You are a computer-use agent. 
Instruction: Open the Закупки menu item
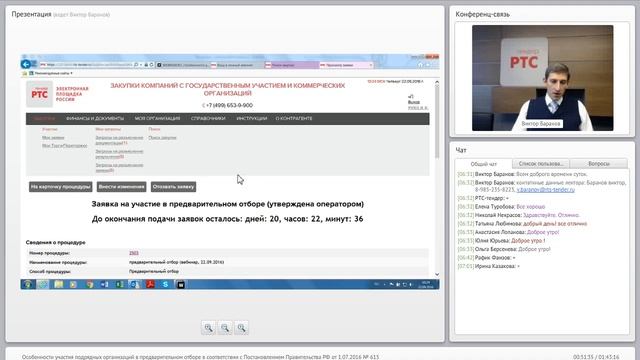tap(44, 119)
